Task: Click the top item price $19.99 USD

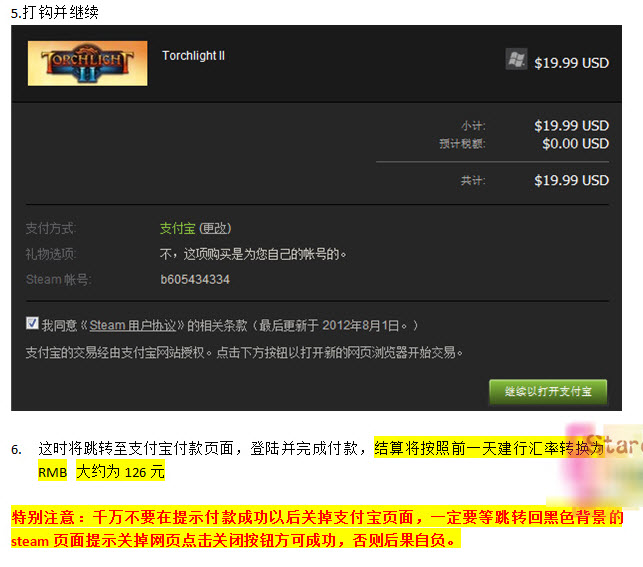Action: 571,63
